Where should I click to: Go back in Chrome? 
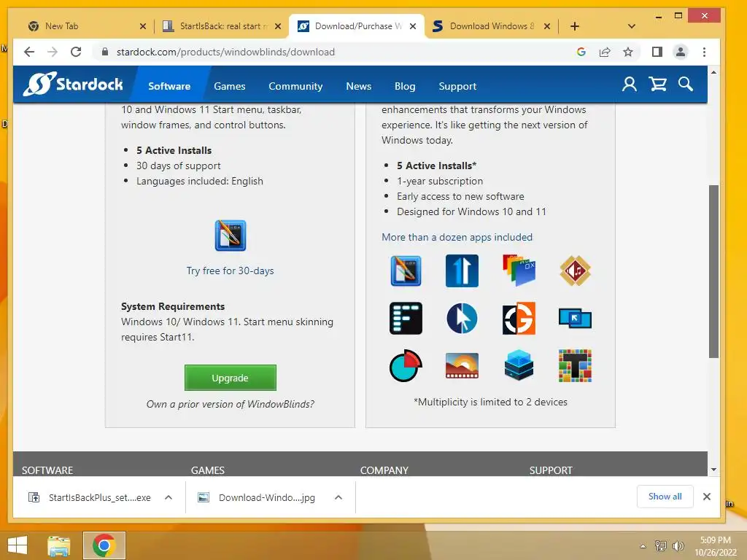29,52
